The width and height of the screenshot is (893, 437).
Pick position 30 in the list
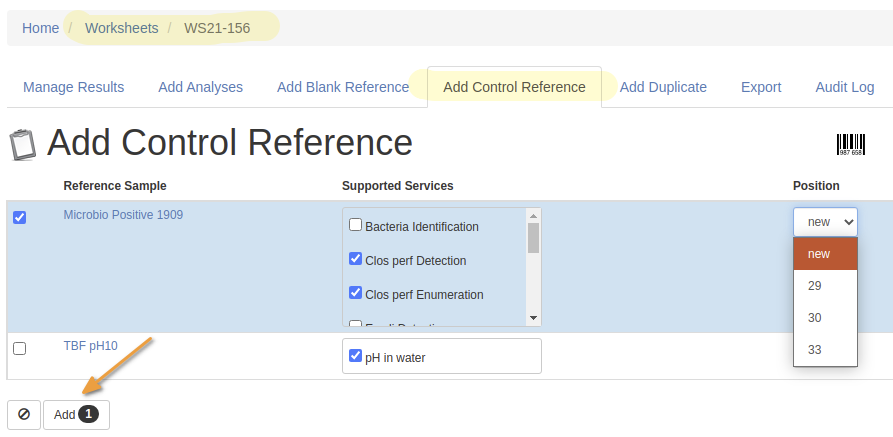tap(815, 318)
